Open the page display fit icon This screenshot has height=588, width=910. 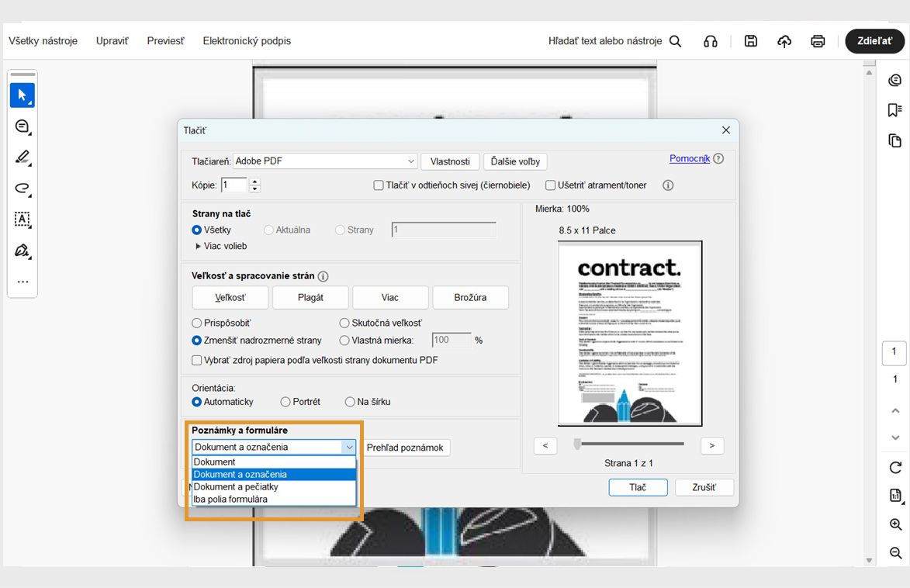(x=895, y=495)
